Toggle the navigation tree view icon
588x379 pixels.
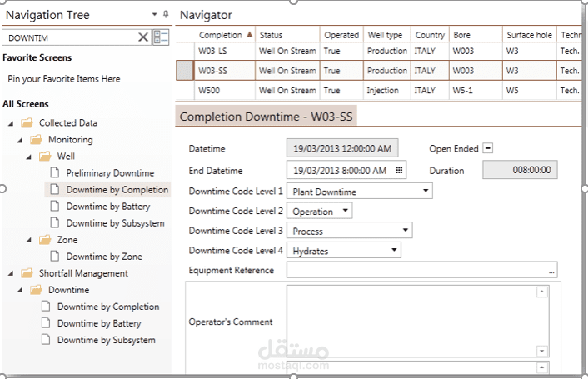coord(161,37)
